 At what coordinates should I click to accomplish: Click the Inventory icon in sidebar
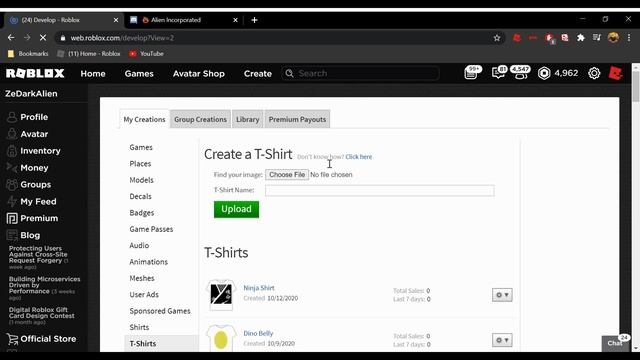12,151
